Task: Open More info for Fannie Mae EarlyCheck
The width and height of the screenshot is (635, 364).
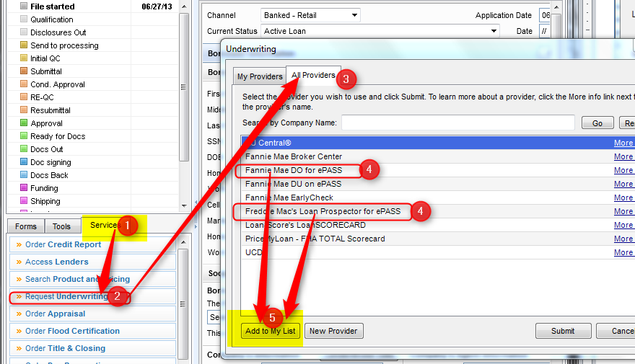Action: click(x=623, y=197)
